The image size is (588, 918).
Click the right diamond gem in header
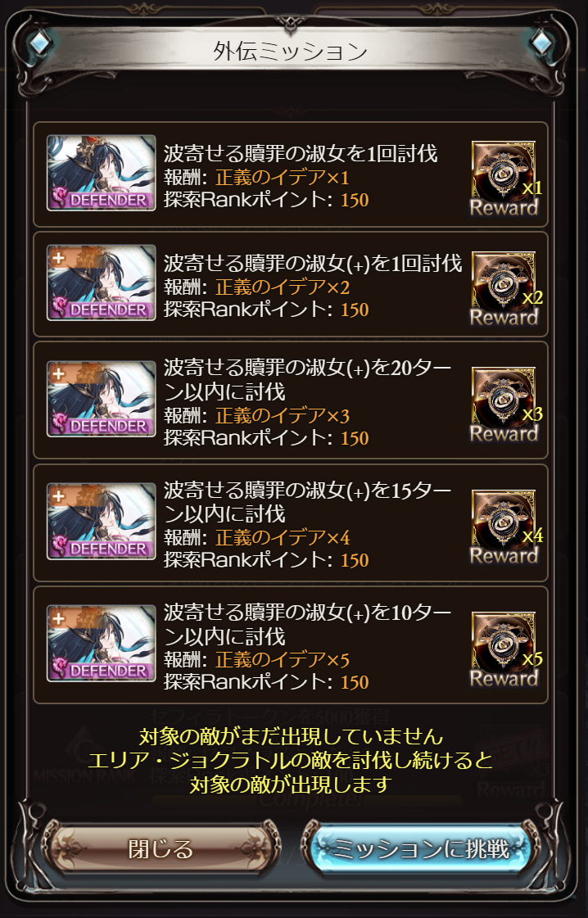click(x=542, y=42)
